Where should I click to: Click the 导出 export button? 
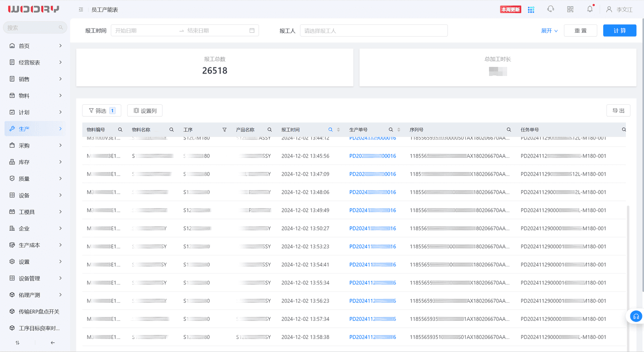point(618,111)
